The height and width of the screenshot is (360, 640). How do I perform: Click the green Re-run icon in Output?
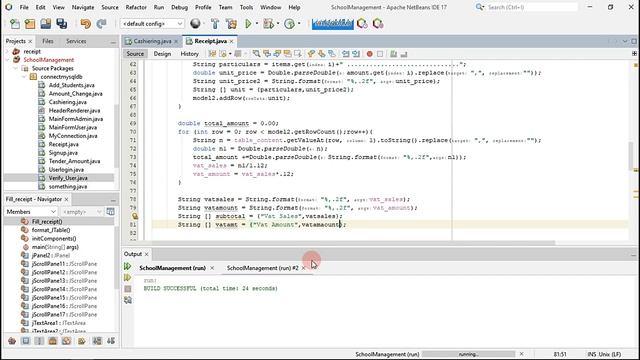click(x=127, y=267)
